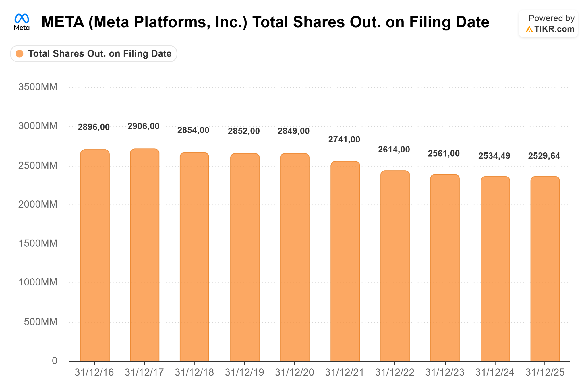Click the Meta logo icon
This screenshot has width=588, height=392.
tap(22, 22)
